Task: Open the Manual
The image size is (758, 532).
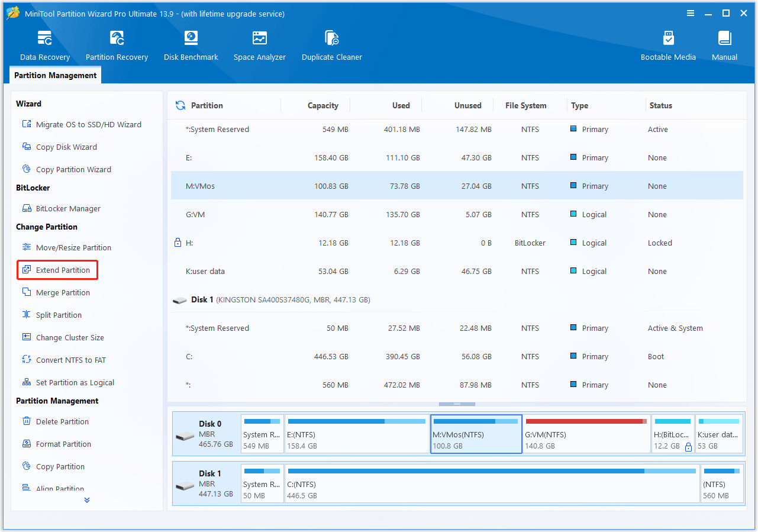Action: [724, 46]
